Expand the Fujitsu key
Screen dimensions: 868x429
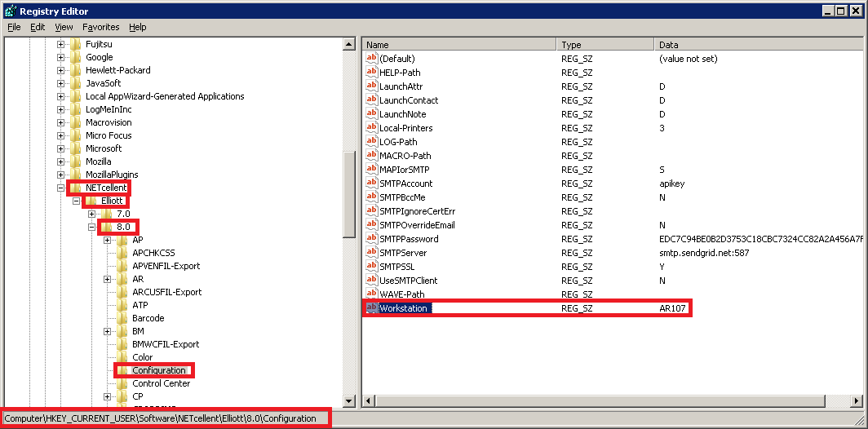(61, 44)
